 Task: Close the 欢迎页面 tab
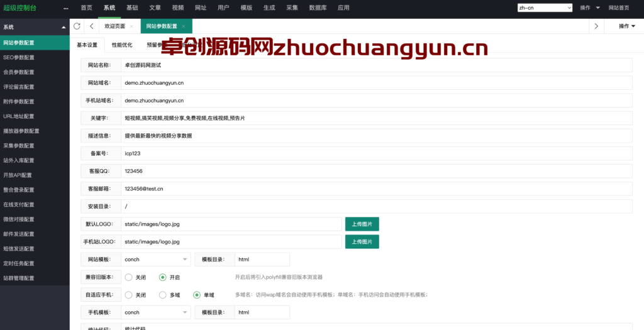pyautogui.click(x=131, y=26)
